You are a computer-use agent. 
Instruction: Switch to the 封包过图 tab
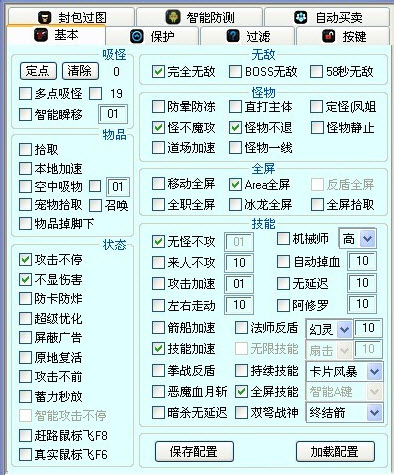[71, 17]
